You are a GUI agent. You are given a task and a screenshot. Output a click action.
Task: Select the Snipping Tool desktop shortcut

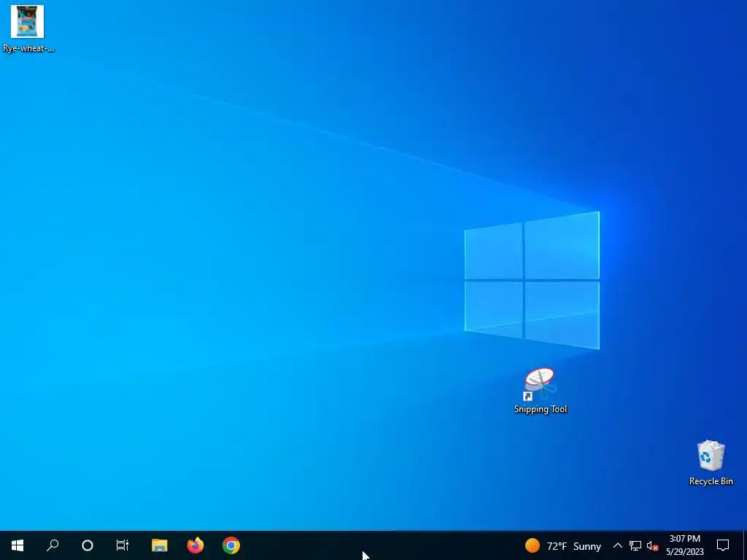point(541,391)
